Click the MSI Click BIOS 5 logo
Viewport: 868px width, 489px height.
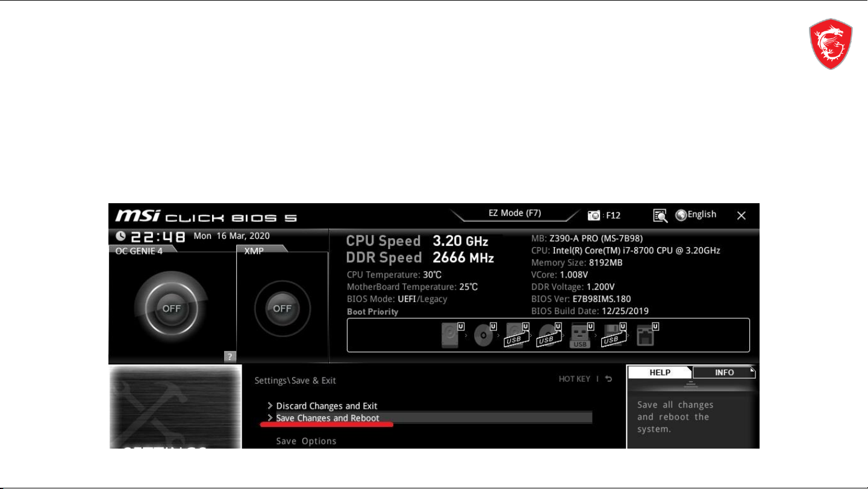(x=206, y=216)
